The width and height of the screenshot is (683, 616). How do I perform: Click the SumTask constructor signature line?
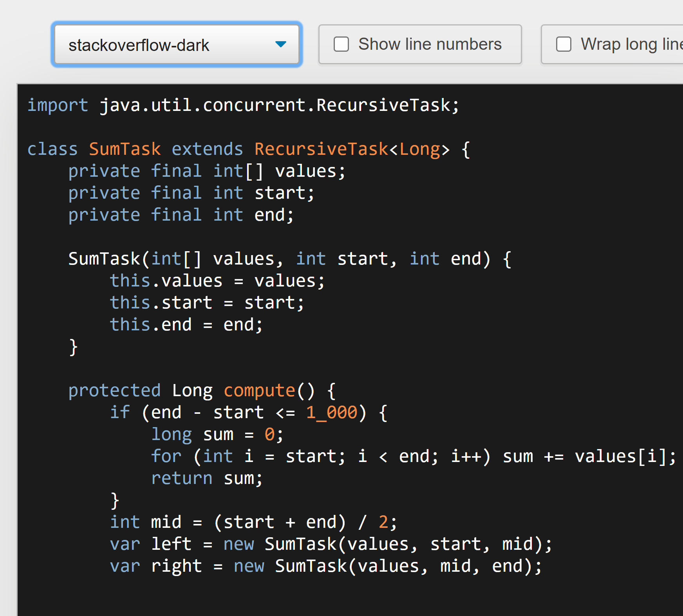[290, 259]
